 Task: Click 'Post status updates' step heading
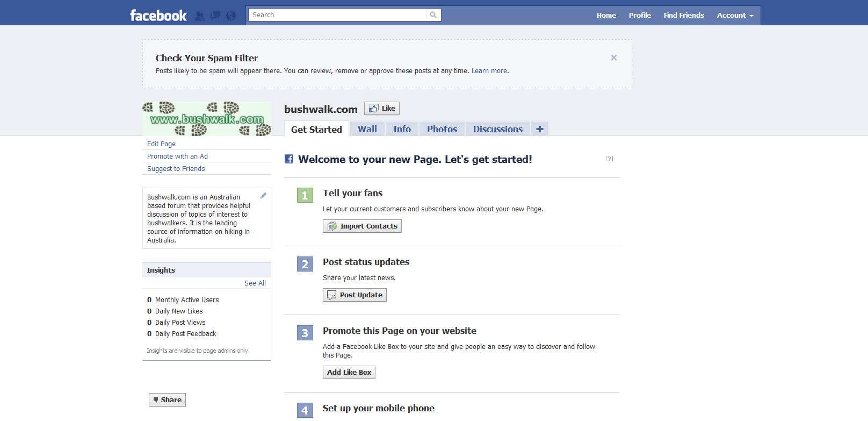(366, 262)
